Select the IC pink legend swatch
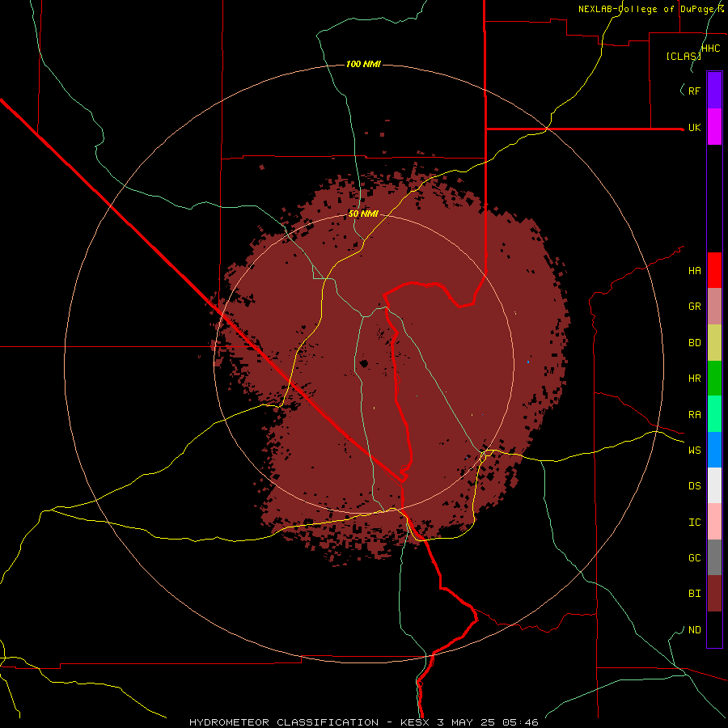728x728 pixels. (714, 522)
